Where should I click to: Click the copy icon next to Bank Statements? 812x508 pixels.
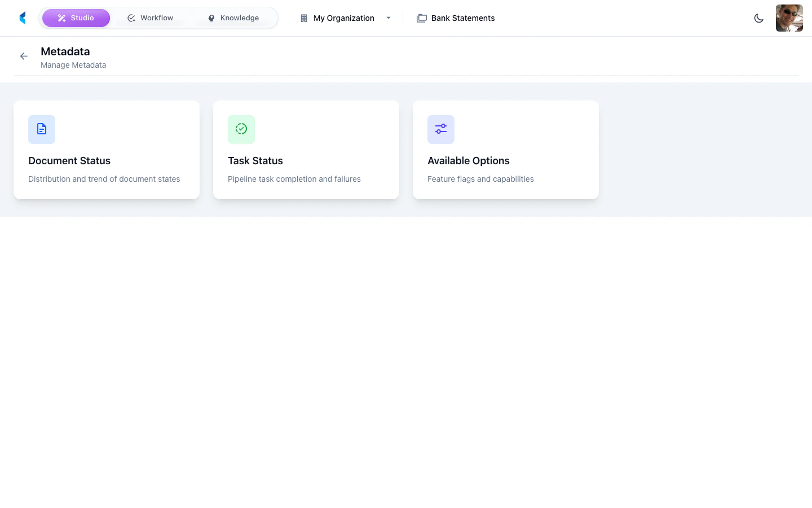click(422, 18)
